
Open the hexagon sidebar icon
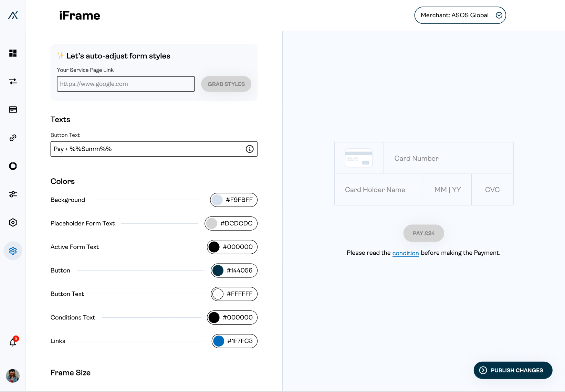click(13, 222)
